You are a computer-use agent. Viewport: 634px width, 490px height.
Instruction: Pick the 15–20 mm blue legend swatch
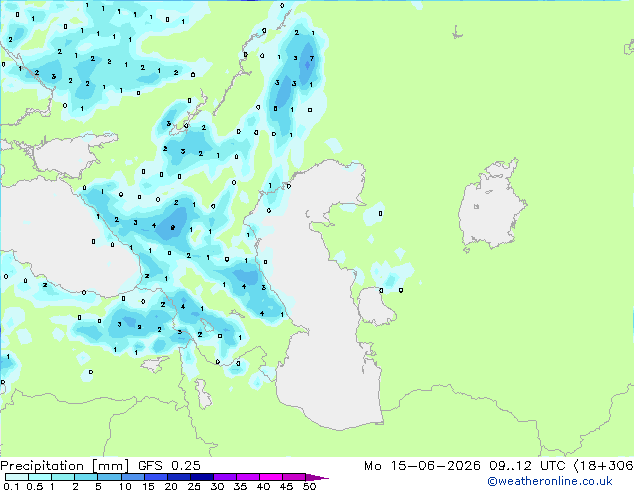point(155,477)
